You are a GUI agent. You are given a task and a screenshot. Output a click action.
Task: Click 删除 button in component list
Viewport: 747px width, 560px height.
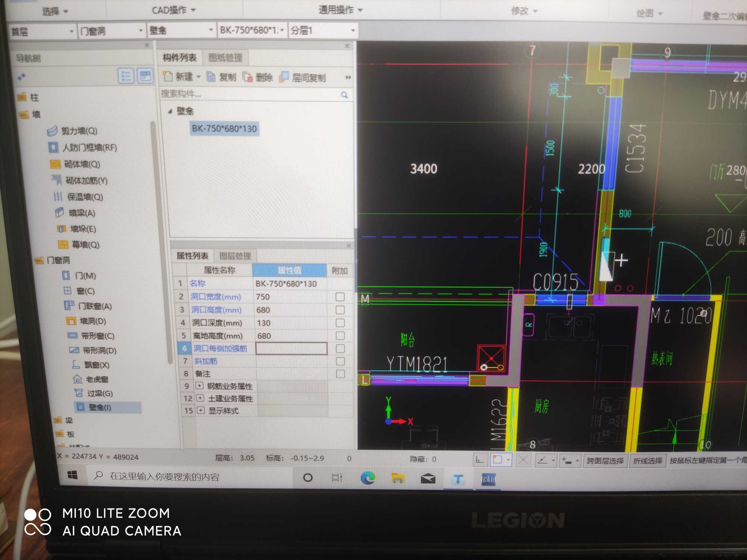[258, 78]
